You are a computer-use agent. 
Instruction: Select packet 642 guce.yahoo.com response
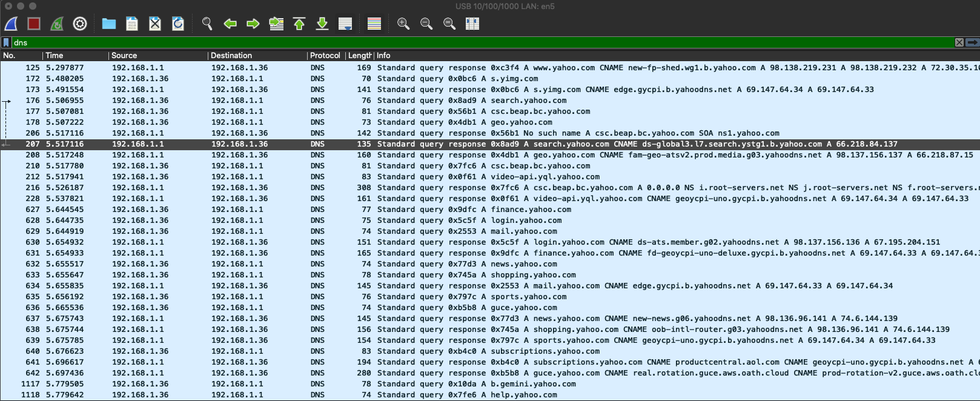pyautogui.click(x=490, y=373)
